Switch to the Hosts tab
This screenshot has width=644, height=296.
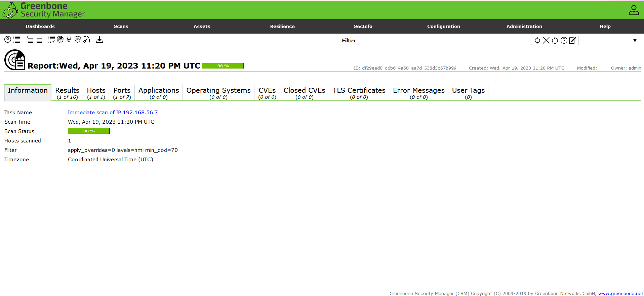tap(96, 93)
